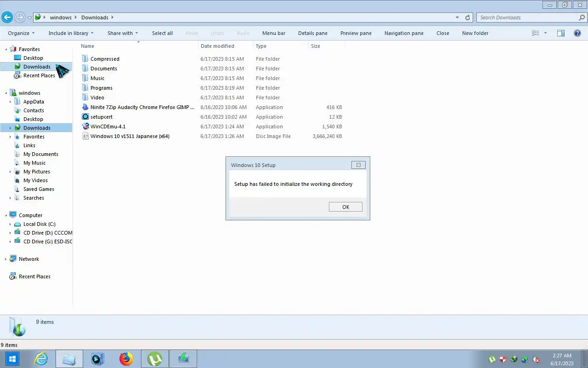Select Links in the navigation tree
The height and width of the screenshot is (368, 588).
pos(29,145)
